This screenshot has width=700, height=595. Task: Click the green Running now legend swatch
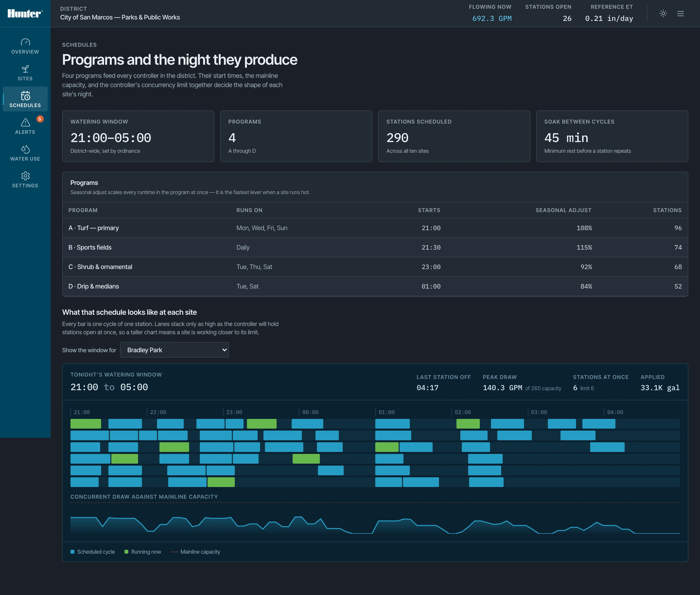[x=126, y=552]
